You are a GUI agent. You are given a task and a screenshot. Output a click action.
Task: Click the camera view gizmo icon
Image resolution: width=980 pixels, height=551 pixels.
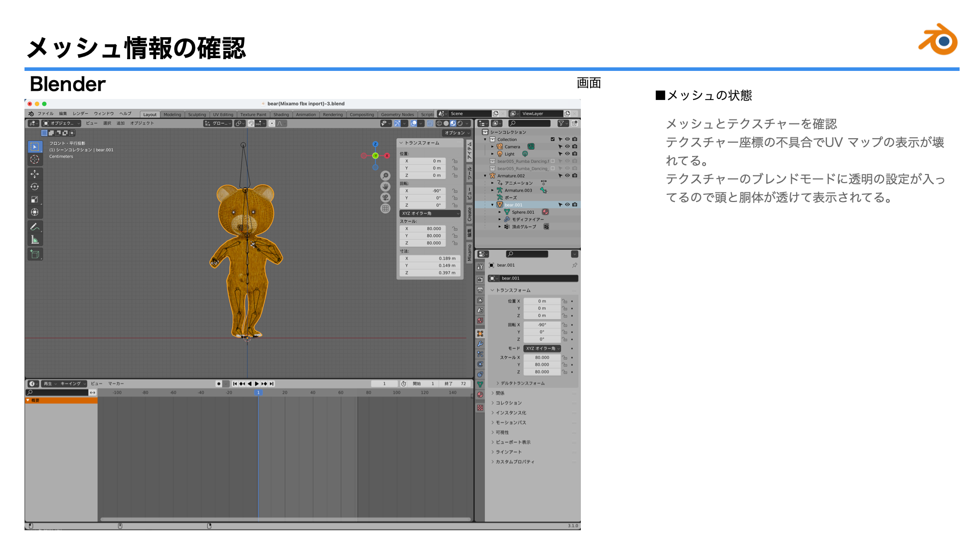385,197
